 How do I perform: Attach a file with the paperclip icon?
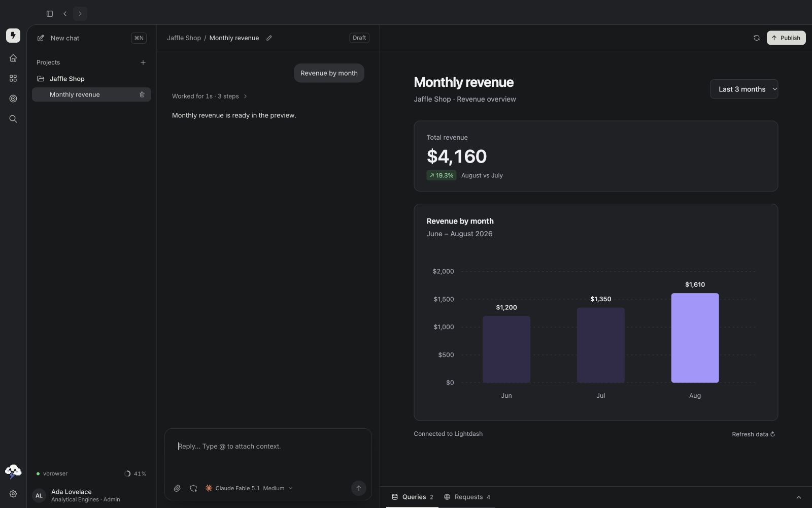(x=177, y=488)
